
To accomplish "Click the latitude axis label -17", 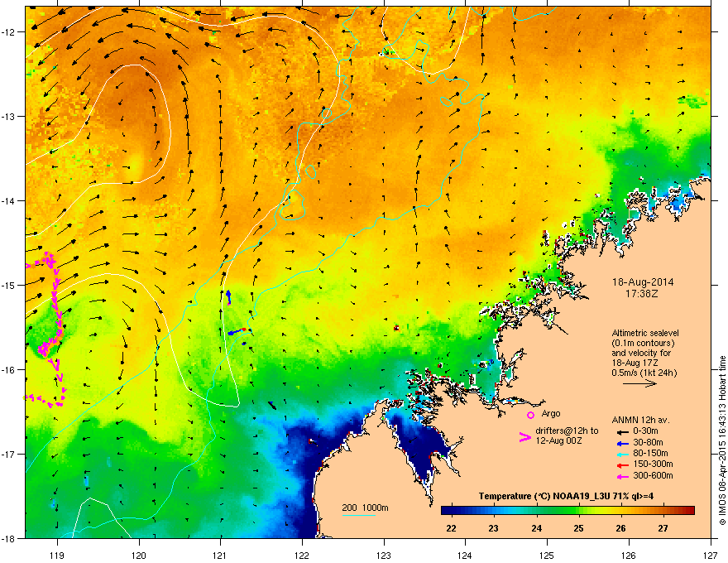I will (x=8, y=454).
